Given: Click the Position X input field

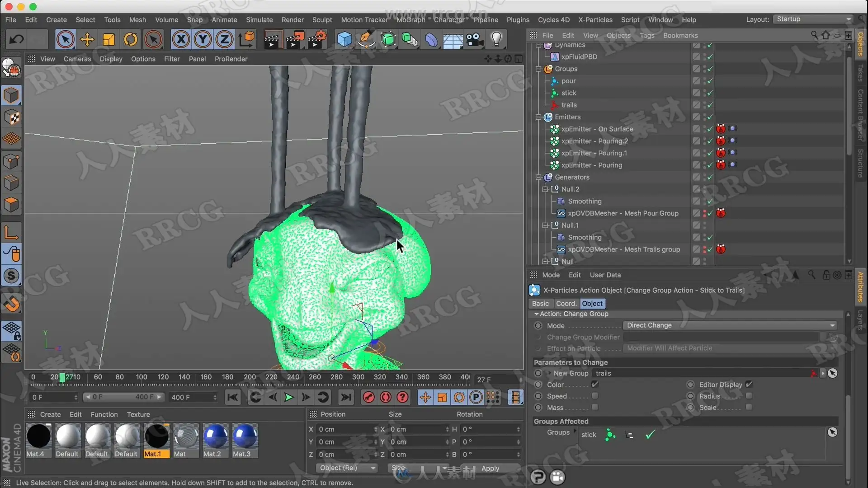Looking at the screenshot, I should 344,429.
